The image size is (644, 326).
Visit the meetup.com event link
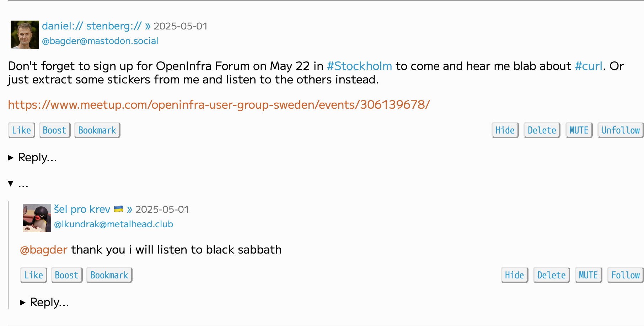coord(219,105)
